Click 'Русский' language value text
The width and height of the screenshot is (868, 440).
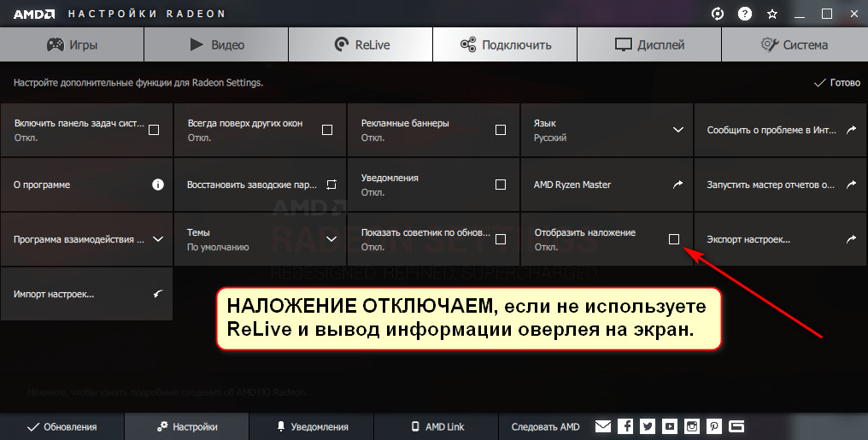(x=550, y=138)
